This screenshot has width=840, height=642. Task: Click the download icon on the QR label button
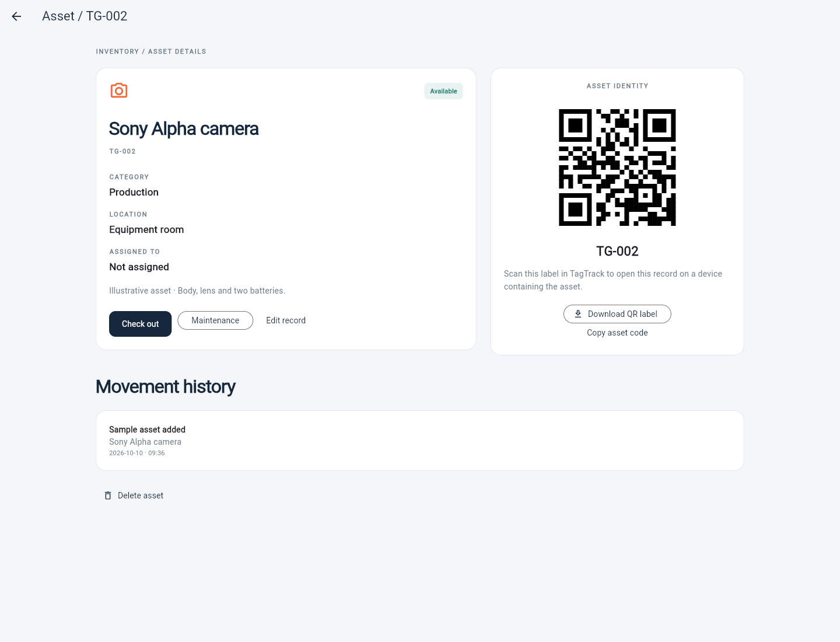578,314
